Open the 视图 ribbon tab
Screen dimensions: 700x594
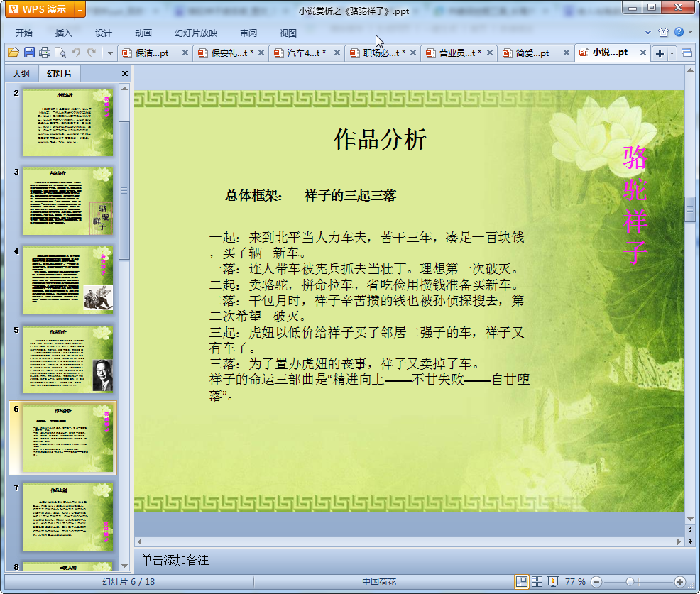click(288, 33)
